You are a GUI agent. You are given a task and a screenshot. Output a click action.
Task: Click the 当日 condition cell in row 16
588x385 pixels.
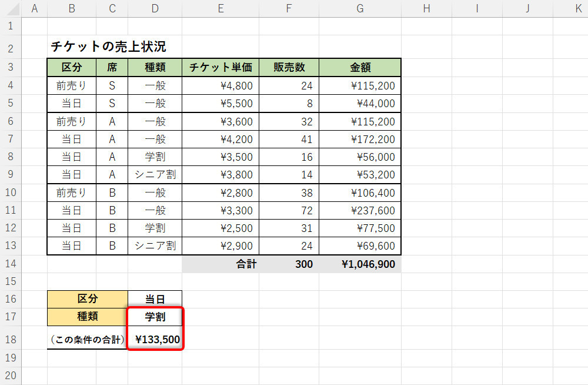click(155, 298)
